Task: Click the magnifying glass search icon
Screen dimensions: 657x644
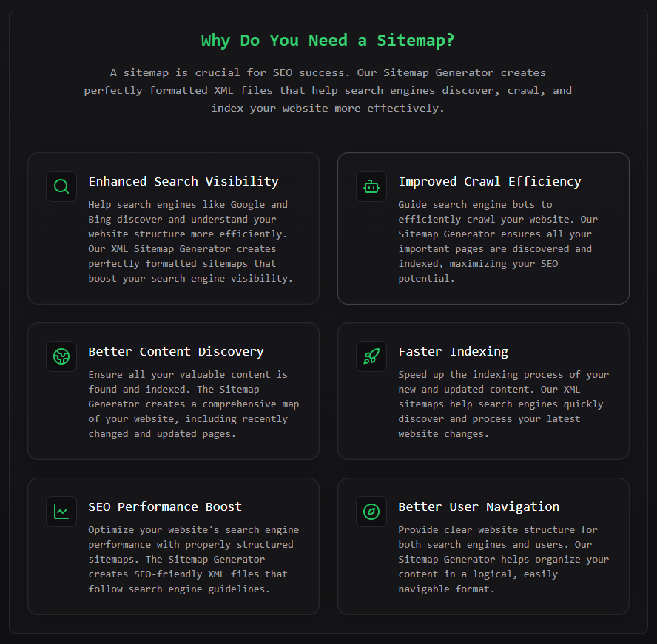Action: point(61,186)
